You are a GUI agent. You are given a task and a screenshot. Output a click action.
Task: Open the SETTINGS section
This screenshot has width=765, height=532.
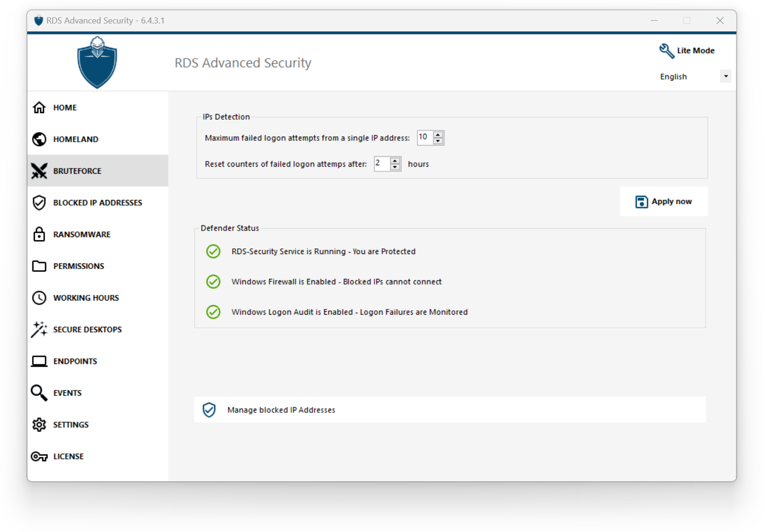[98, 424]
